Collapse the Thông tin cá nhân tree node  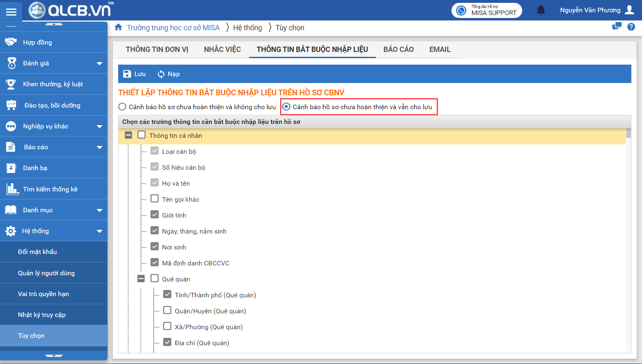[x=128, y=135]
